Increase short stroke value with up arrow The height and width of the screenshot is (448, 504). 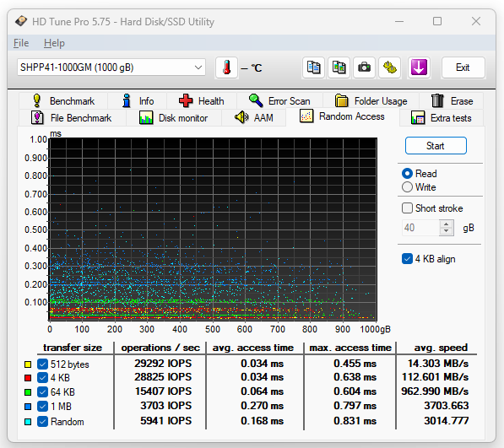(x=446, y=224)
